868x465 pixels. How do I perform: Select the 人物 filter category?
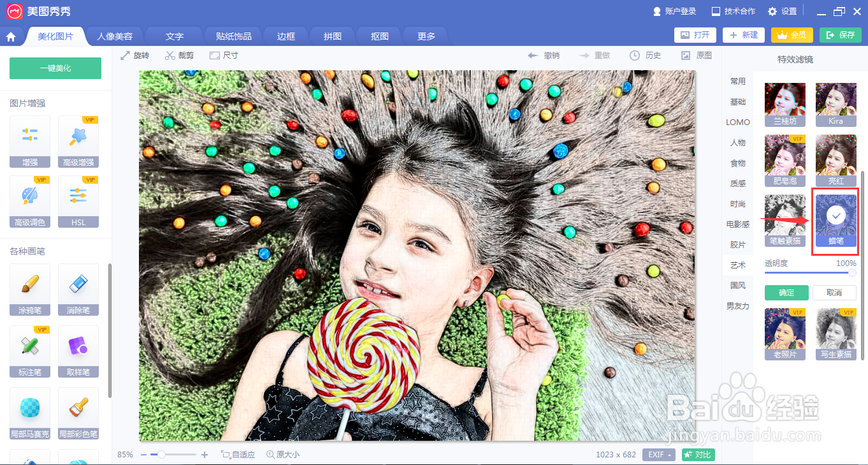738,143
